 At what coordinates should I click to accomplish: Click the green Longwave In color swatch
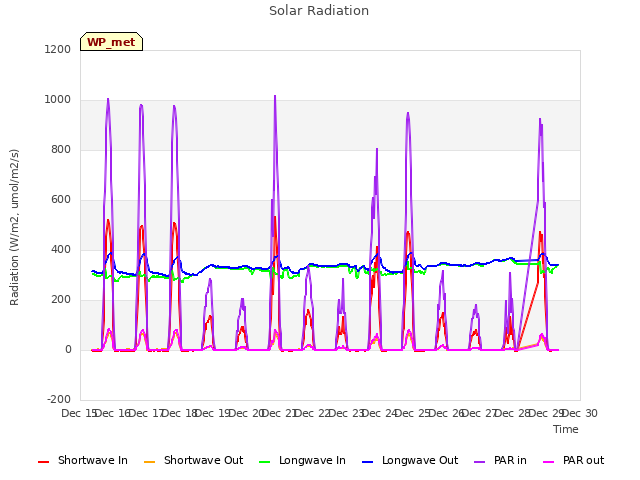pos(265,462)
